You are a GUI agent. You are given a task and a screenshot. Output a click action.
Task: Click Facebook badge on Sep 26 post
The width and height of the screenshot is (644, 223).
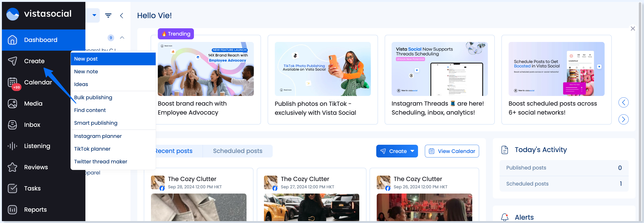point(388,189)
